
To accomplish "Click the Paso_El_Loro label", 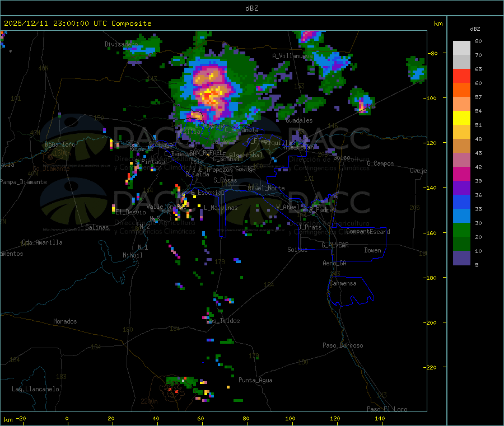I will pos(387,409).
